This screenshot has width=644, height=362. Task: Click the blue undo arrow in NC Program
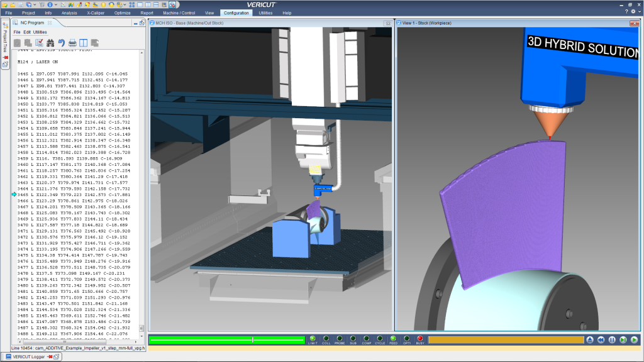[x=61, y=43]
